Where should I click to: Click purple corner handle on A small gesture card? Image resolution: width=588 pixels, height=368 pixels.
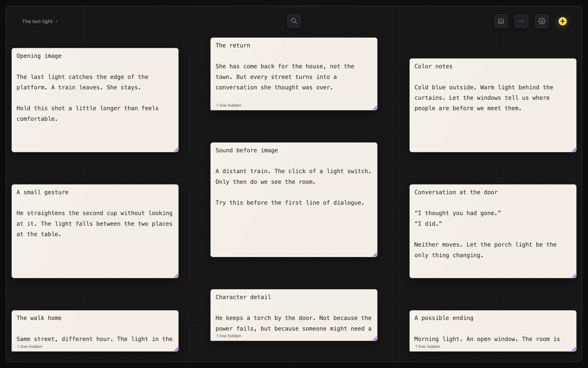click(176, 276)
